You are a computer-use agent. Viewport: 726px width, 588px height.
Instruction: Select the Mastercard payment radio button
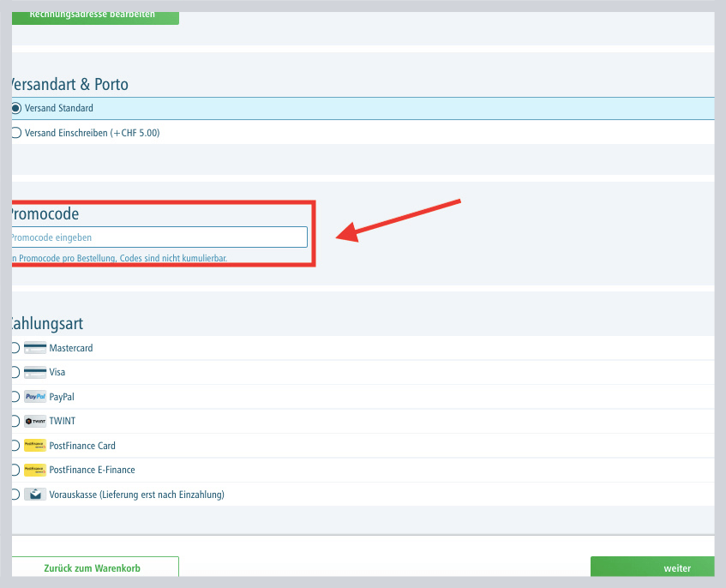point(15,348)
